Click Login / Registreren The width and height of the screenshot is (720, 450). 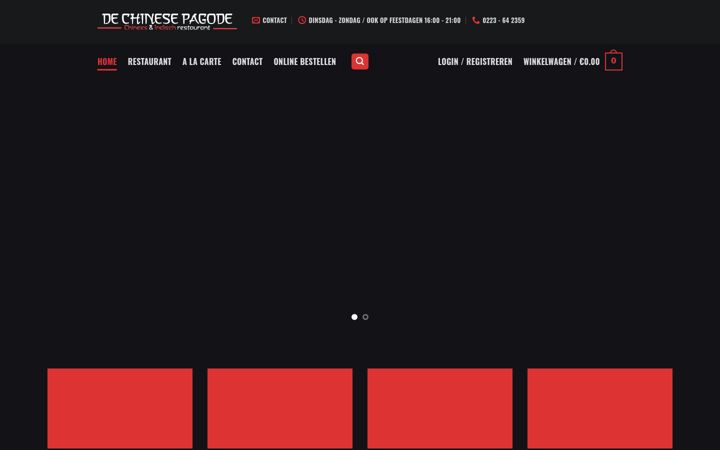pos(475,62)
